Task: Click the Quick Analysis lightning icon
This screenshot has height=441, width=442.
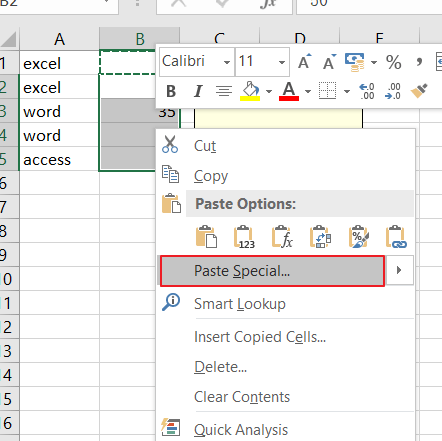Action: click(x=171, y=427)
